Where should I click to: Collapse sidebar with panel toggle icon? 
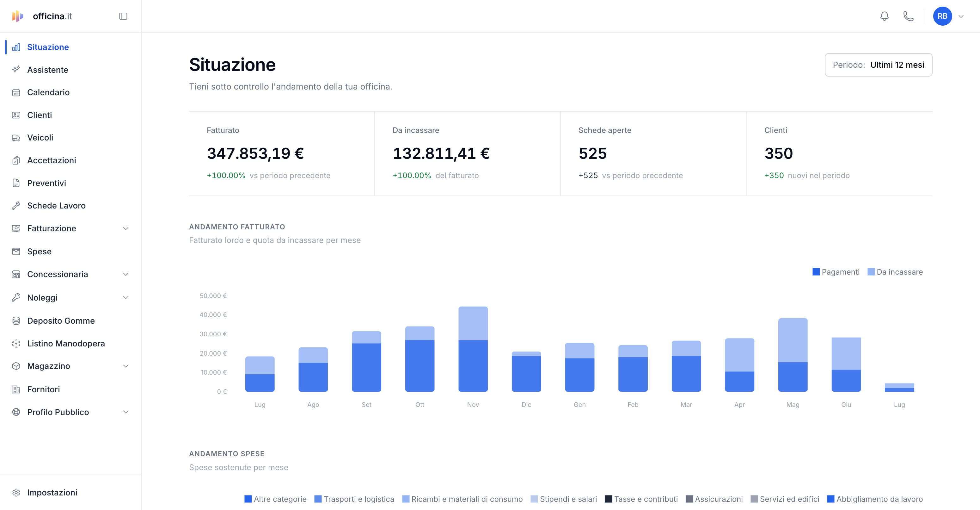[x=123, y=16]
